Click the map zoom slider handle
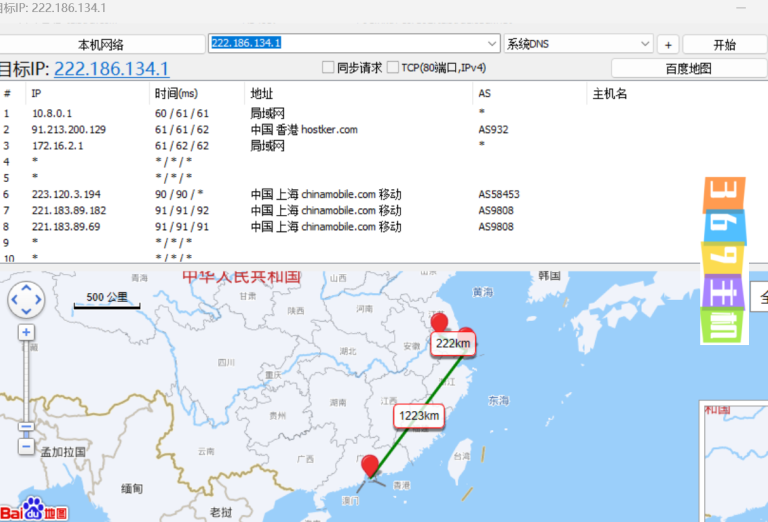768x522 pixels. point(26,427)
